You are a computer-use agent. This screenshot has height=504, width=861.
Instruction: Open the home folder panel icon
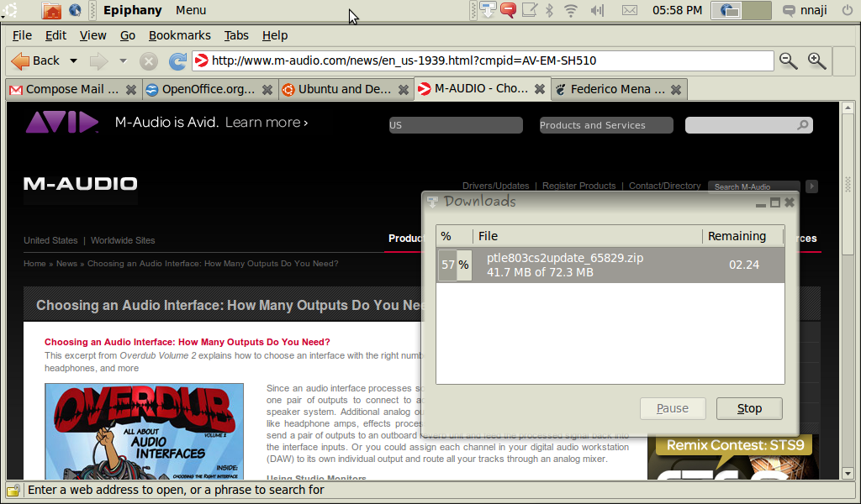click(x=51, y=10)
